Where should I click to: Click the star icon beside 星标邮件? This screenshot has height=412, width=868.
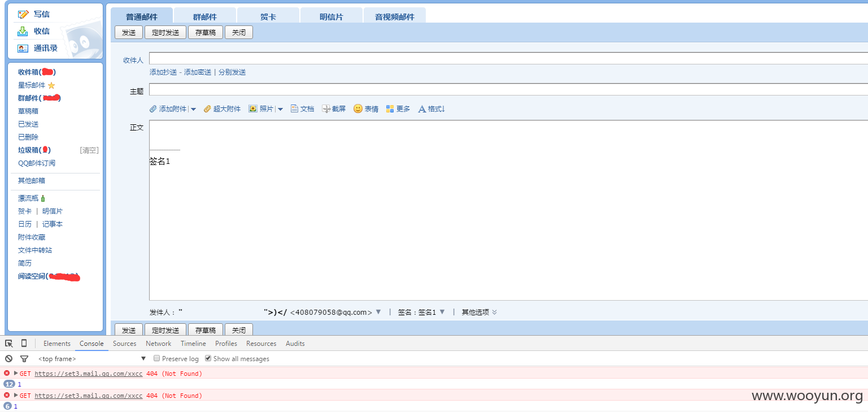coord(51,85)
